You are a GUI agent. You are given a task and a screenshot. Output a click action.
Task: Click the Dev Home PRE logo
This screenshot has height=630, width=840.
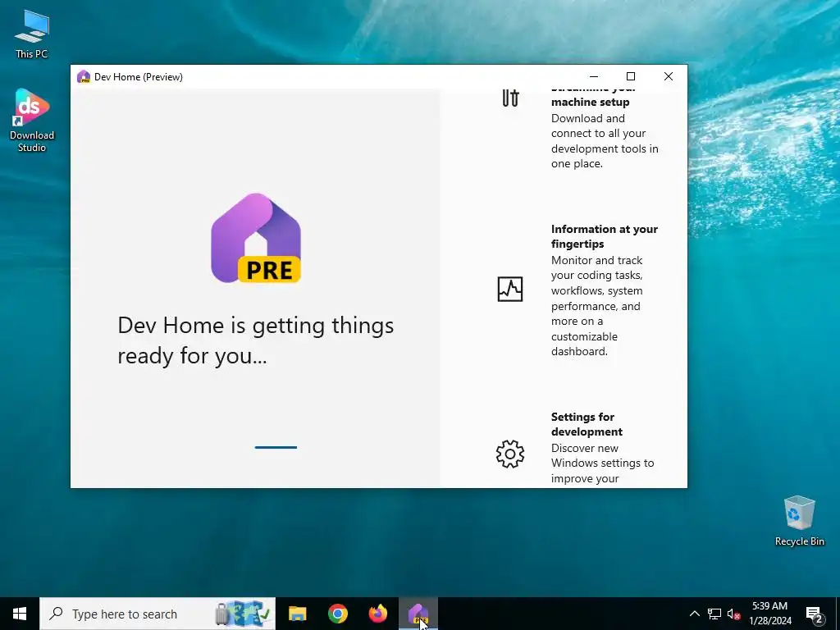point(256,238)
